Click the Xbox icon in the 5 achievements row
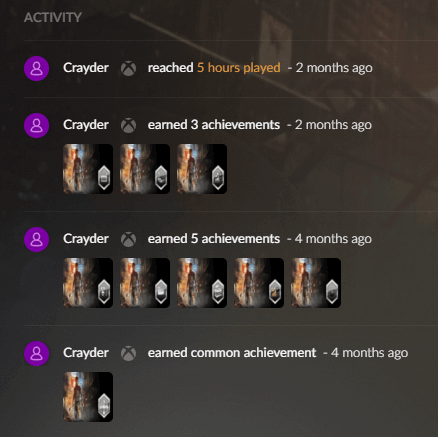Image resolution: width=438 pixels, height=437 pixels. (x=128, y=239)
